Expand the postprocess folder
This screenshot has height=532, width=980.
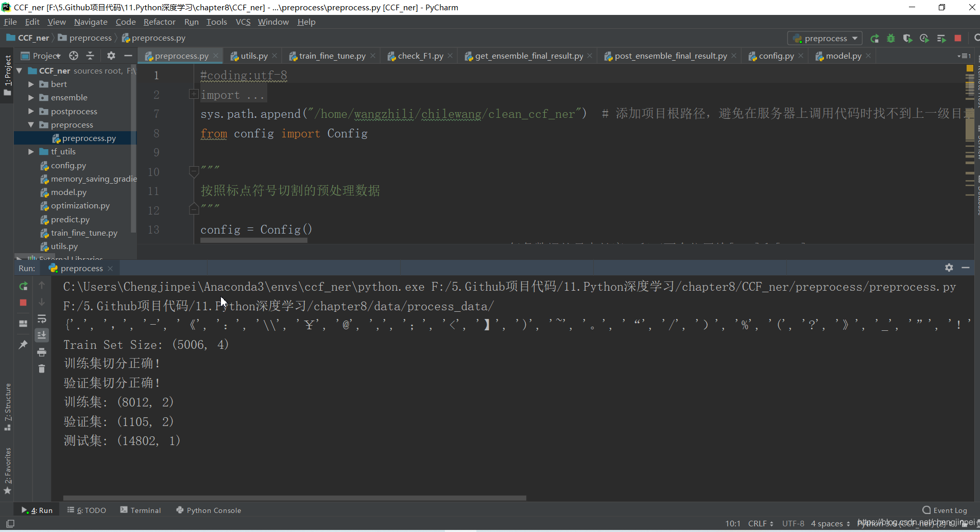31,111
